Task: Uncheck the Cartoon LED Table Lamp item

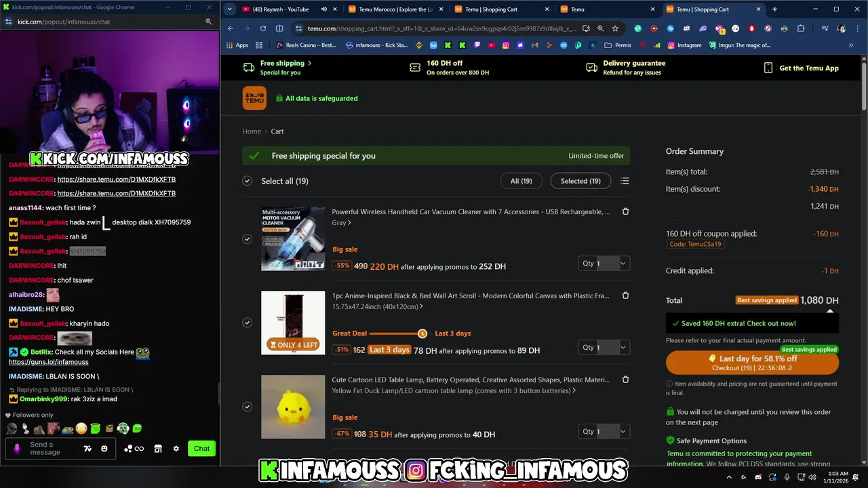Action: click(247, 407)
